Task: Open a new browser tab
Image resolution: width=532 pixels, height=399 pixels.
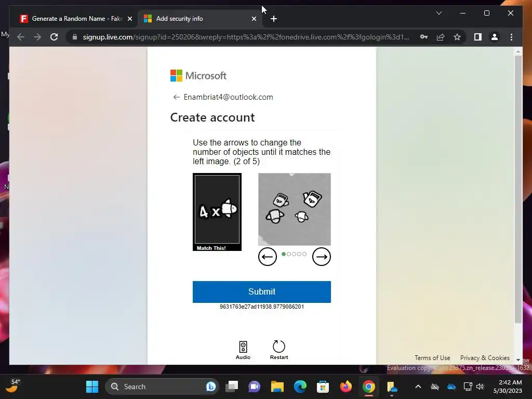Action: [x=274, y=19]
